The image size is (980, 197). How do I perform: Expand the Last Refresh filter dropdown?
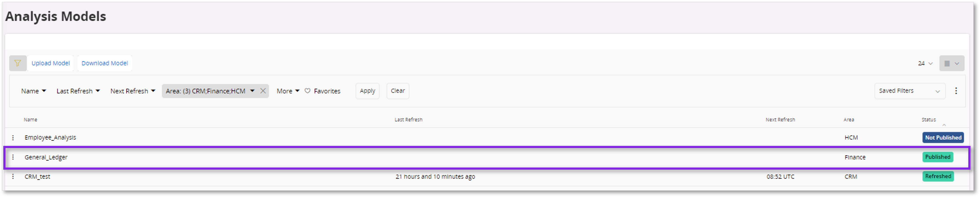tap(78, 91)
